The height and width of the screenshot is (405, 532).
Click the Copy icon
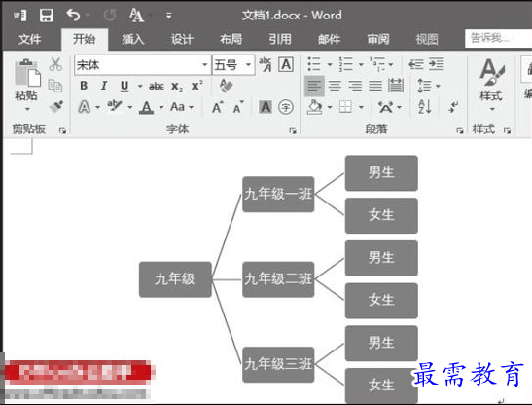click(x=55, y=86)
